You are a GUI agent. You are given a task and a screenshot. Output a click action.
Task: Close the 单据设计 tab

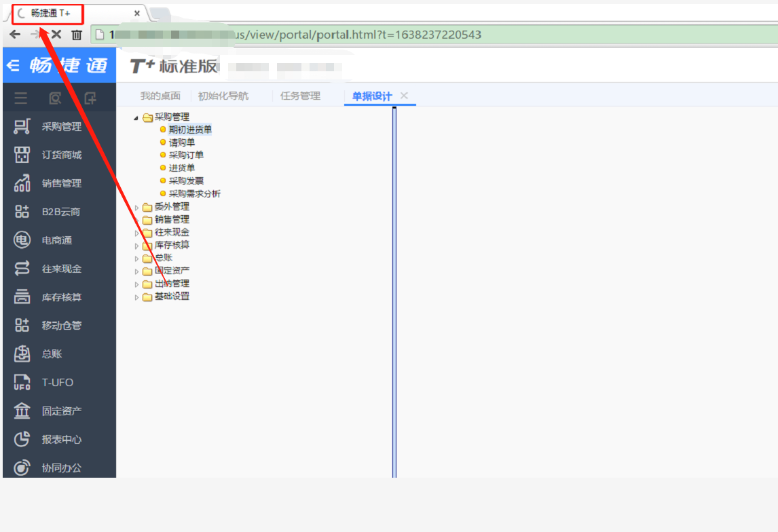coord(405,95)
